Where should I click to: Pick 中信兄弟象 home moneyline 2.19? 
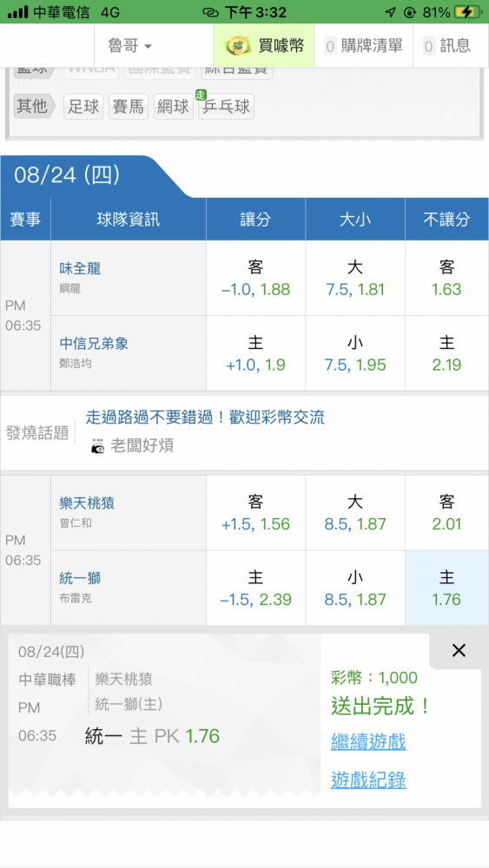tap(447, 353)
